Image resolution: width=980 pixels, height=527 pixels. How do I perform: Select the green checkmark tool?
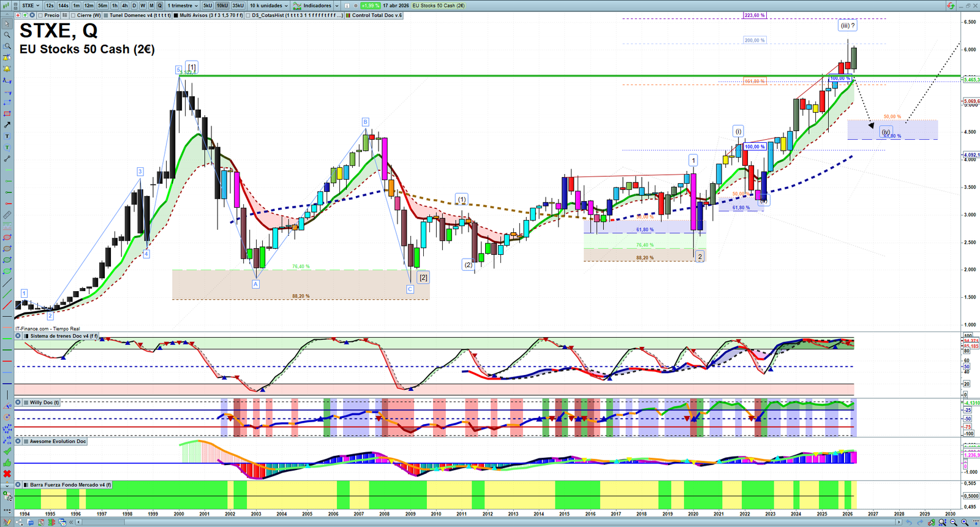click(x=7, y=452)
